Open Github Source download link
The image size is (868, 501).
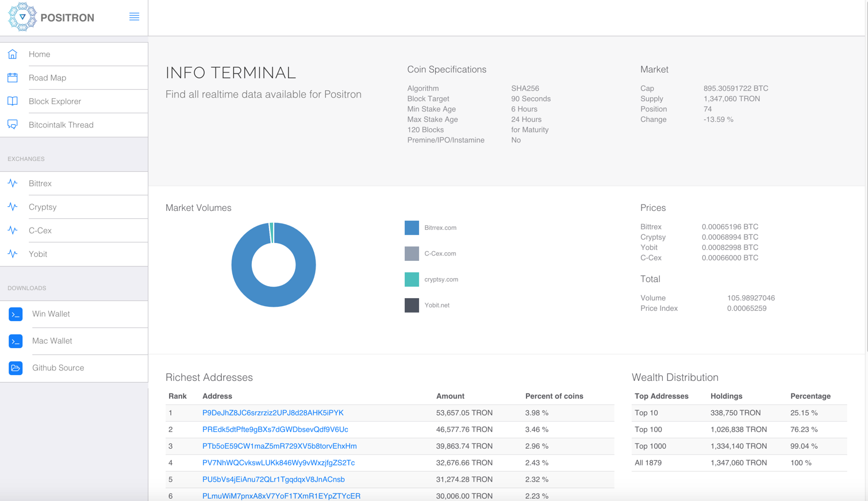pos(74,368)
